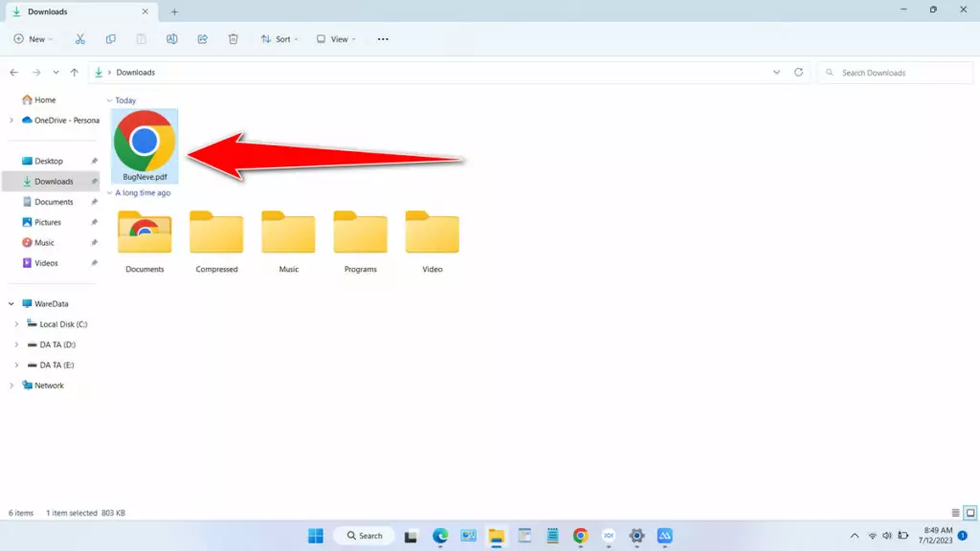This screenshot has height=551, width=980.
Task: Open notification badge in tray
Action: 963,536
